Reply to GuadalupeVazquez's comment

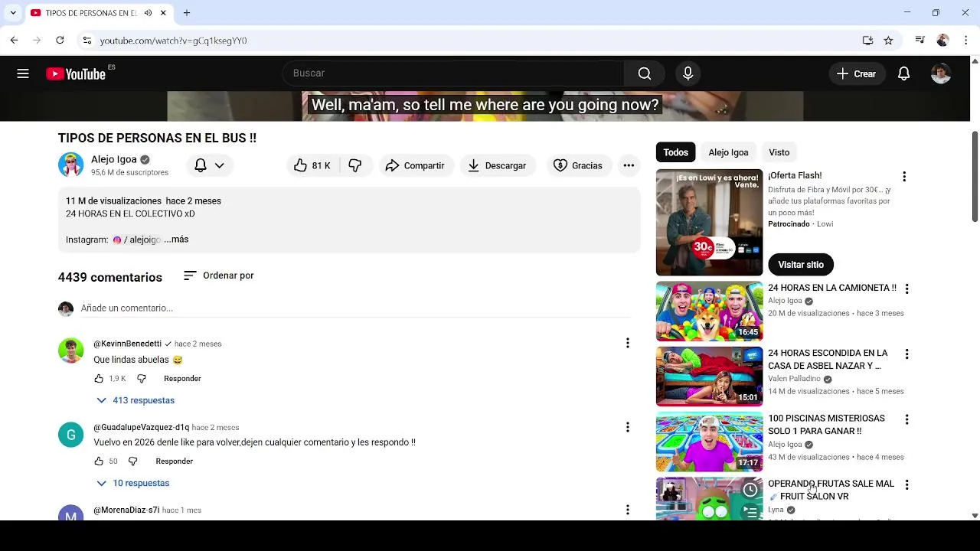tap(174, 461)
